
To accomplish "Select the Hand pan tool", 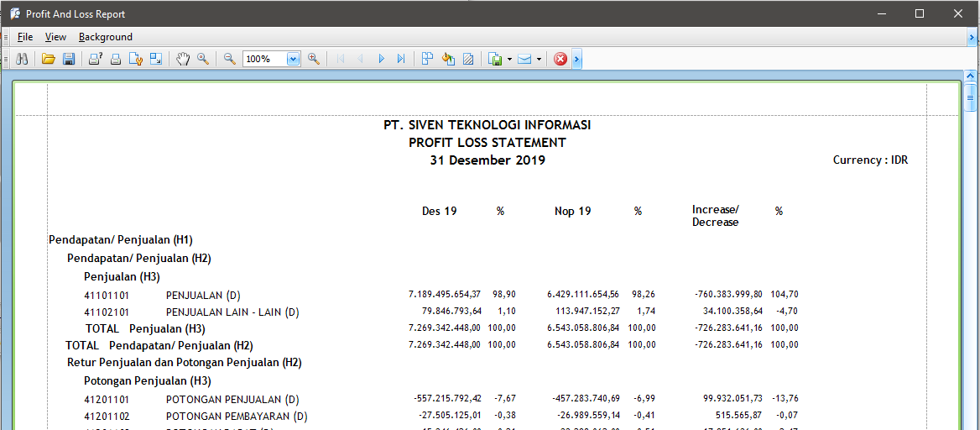I will [x=183, y=59].
